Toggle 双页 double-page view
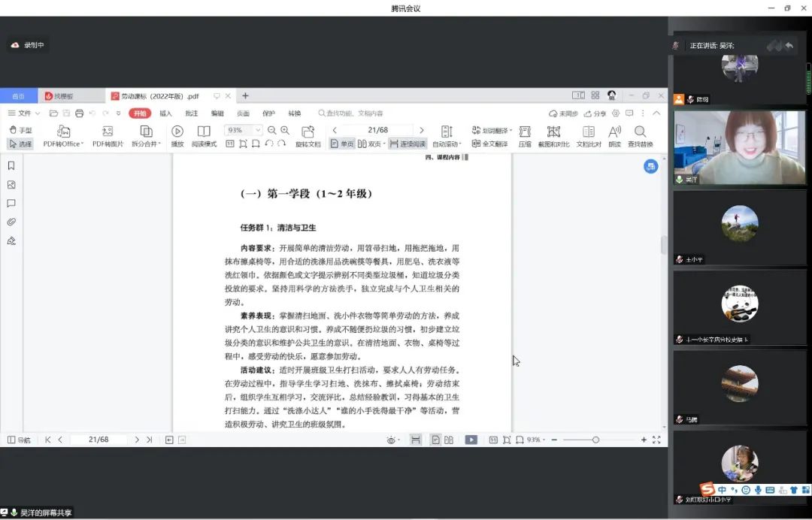The image size is (812, 520). [x=371, y=144]
